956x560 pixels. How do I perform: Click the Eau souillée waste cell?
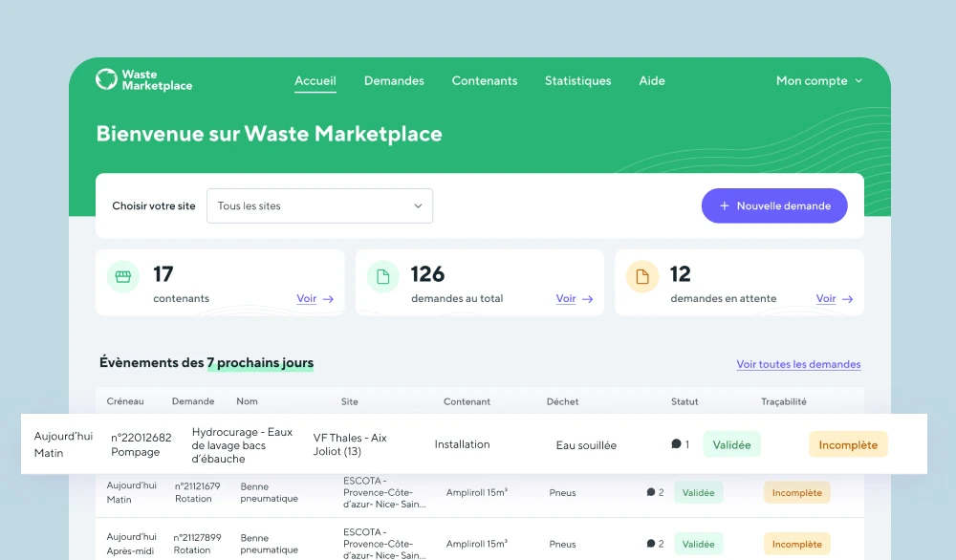(x=586, y=445)
